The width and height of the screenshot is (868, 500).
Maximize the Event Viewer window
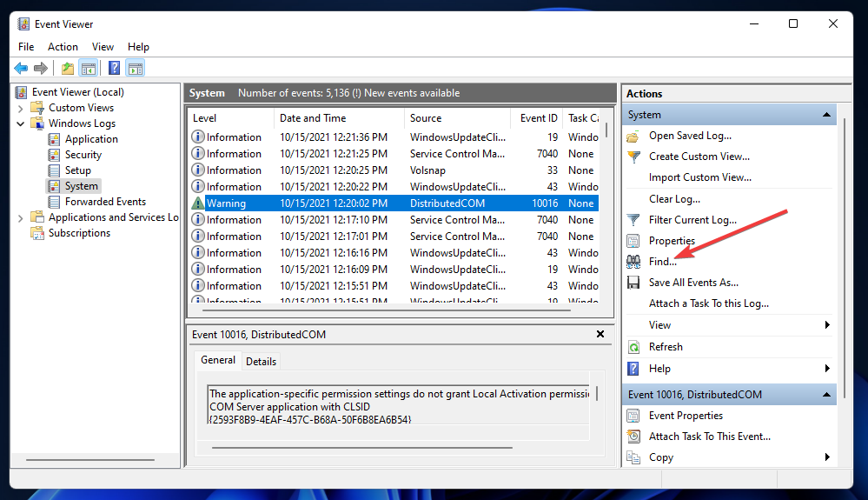[x=793, y=23]
